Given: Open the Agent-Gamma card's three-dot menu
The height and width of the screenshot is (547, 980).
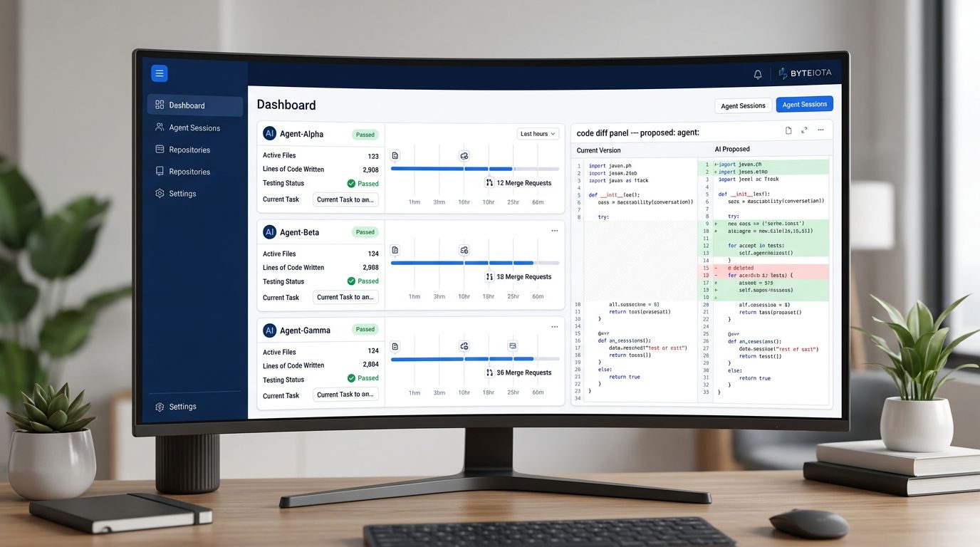Looking at the screenshot, I should [555, 327].
